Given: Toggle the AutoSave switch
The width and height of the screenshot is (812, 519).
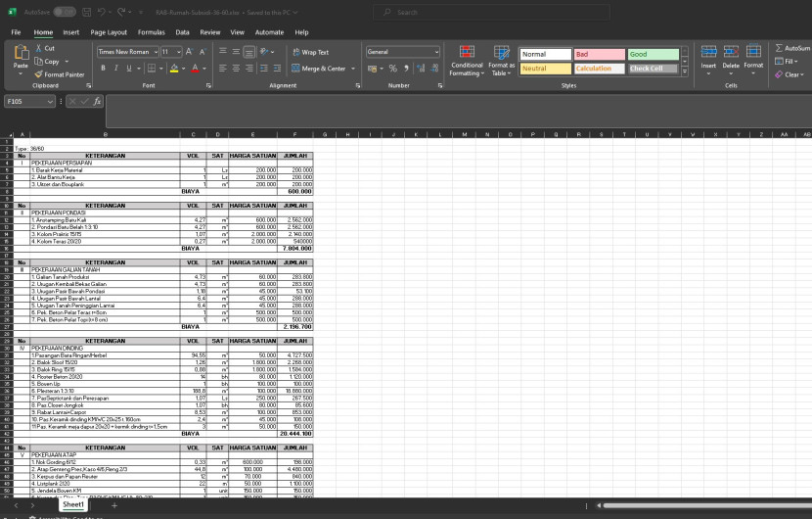Looking at the screenshot, I should click(66, 12).
